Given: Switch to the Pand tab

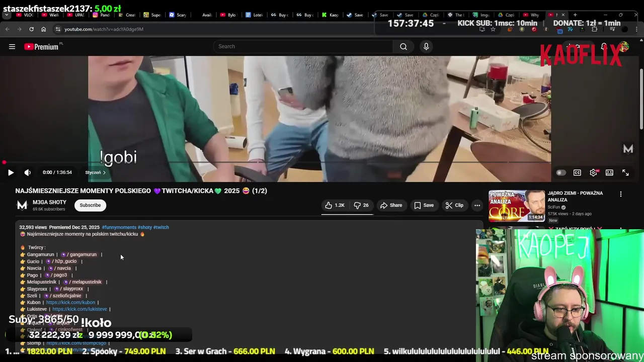Looking at the screenshot, I should 102,15.
